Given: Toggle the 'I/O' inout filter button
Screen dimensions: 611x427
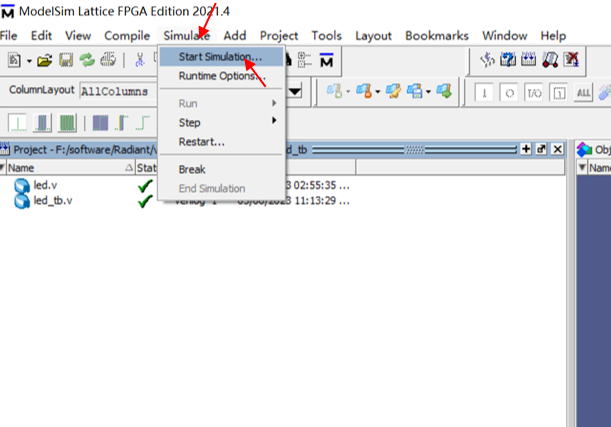Looking at the screenshot, I should click(x=533, y=93).
